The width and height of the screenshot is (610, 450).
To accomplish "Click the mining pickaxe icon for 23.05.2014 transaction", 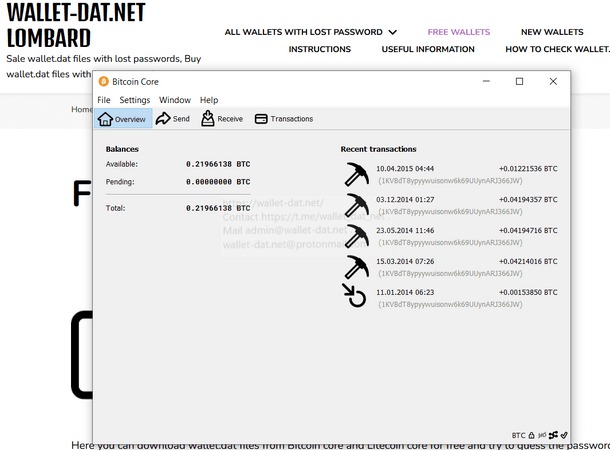I will 357,236.
